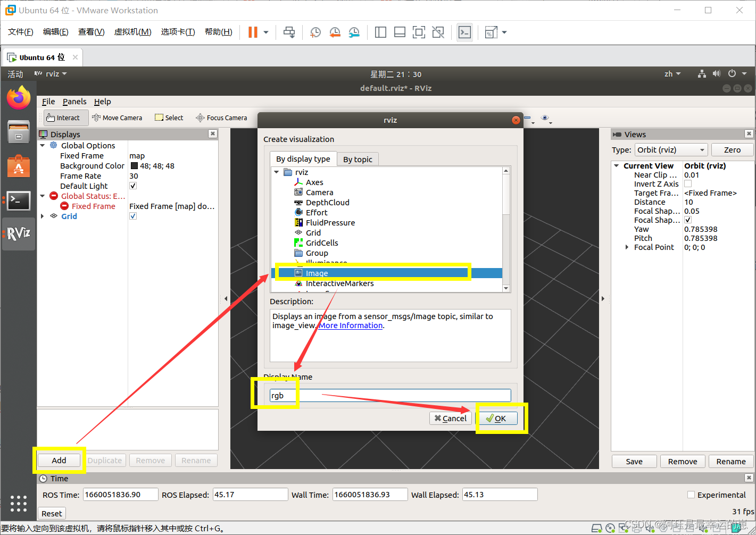Click the Zero view button
The height and width of the screenshot is (535, 756).
click(732, 150)
